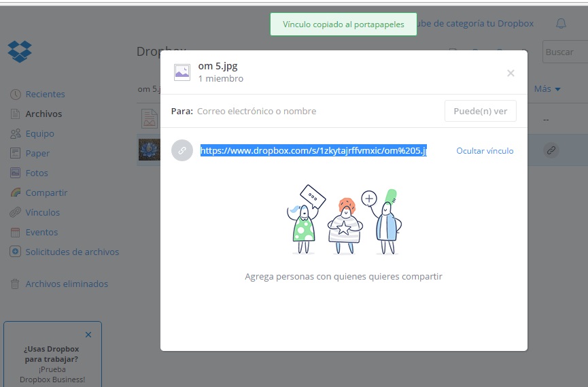Click the document file icon in first list row
588x387 pixels.
click(x=150, y=118)
